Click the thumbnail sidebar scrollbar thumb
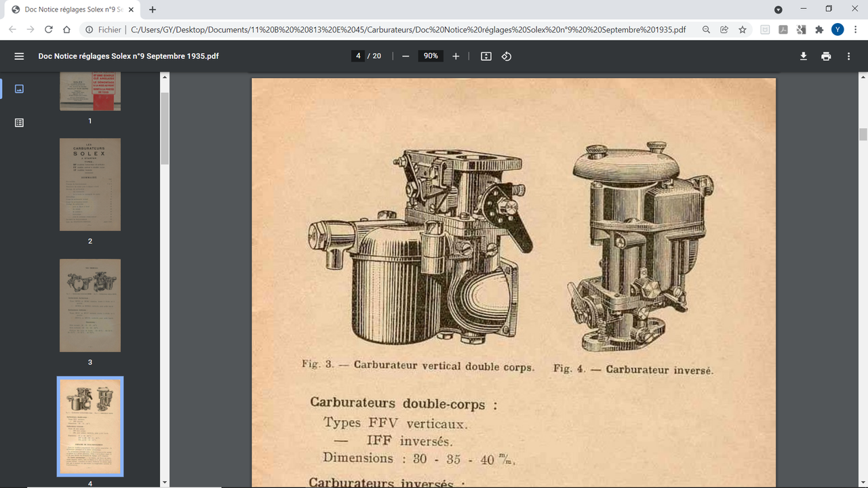Viewport: 868px width, 488px height. [165, 129]
